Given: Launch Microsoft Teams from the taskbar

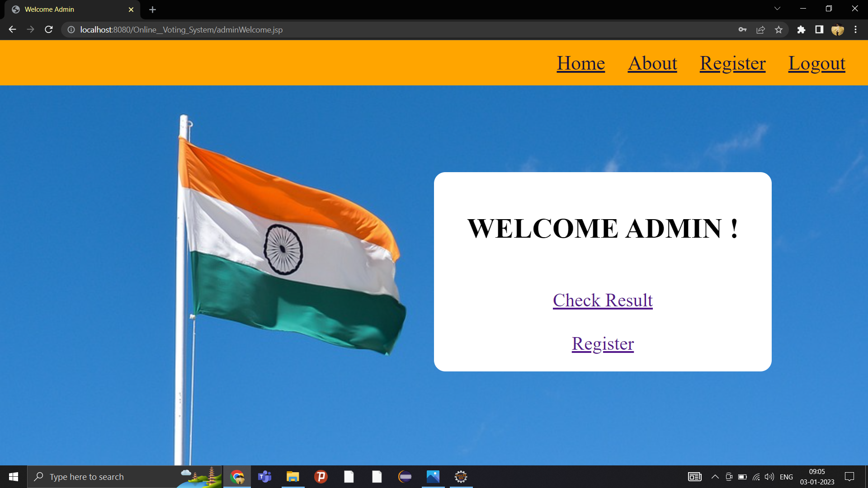Looking at the screenshot, I should (x=265, y=477).
